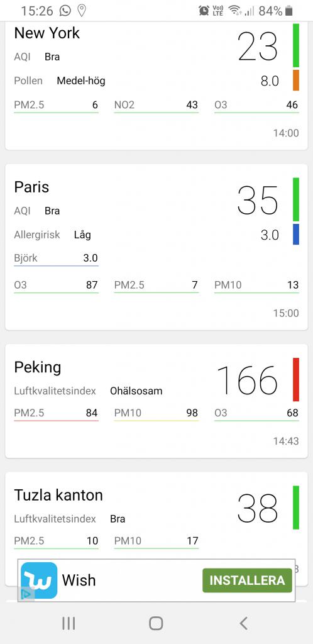Open the New York air quality card
313x644 pixels.
point(156,86)
